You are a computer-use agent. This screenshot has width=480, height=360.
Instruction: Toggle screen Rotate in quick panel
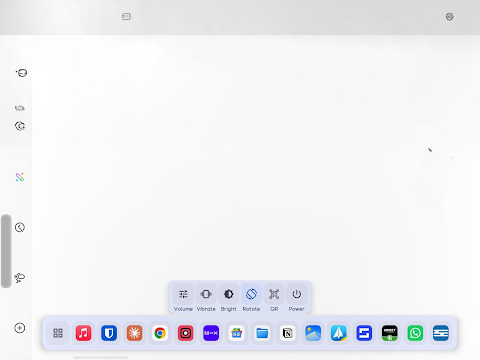[251, 298]
